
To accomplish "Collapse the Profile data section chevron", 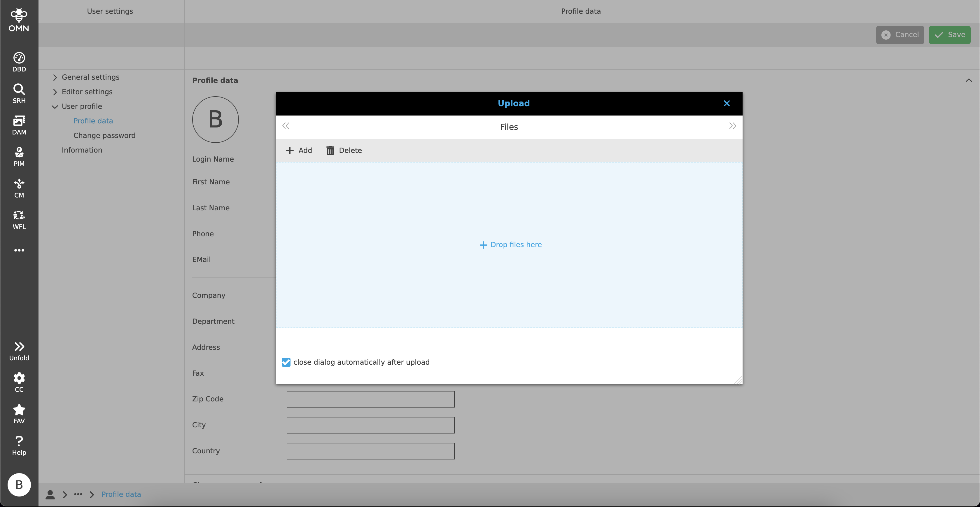I will tap(968, 80).
